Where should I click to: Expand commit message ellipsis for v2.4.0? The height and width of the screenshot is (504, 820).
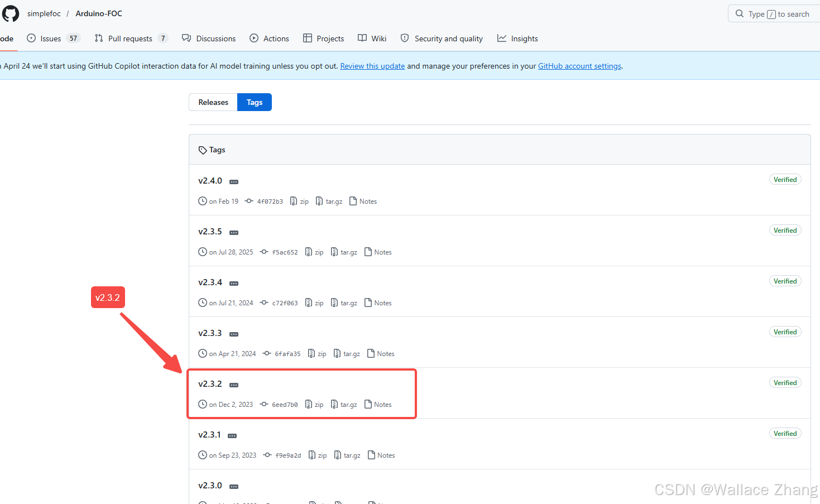coord(234,182)
